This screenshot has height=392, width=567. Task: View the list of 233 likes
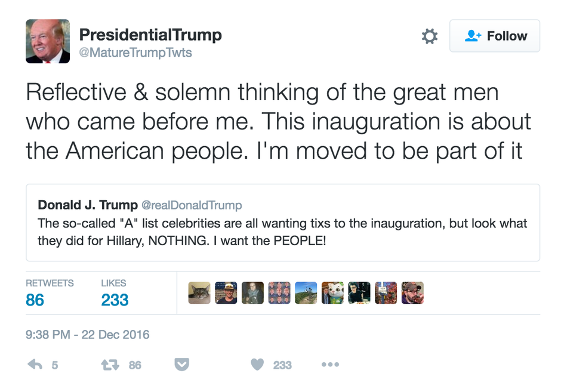pos(115,300)
